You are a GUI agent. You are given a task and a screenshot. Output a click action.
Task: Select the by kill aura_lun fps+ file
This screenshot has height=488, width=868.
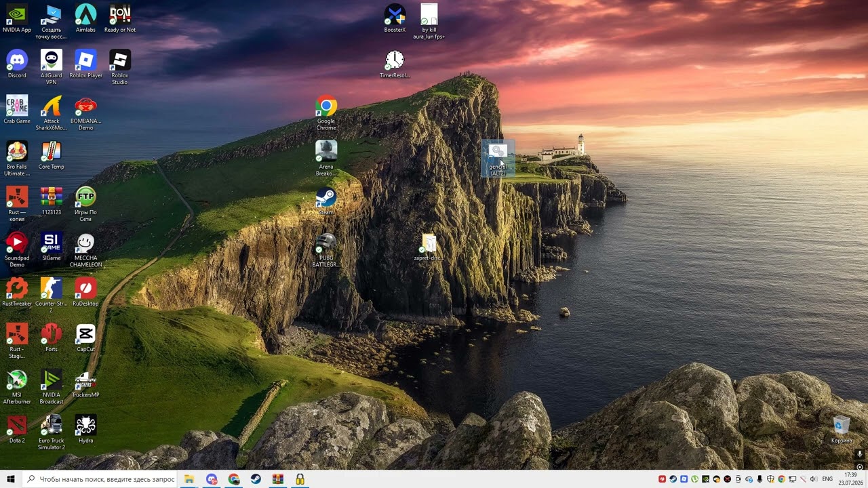(429, 22)
